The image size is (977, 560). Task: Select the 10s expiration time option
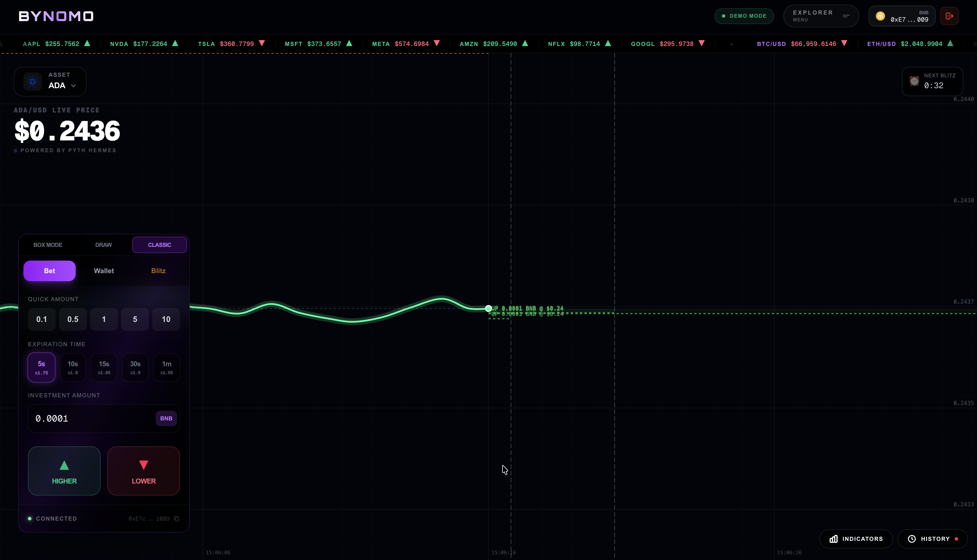coord(73,367)
